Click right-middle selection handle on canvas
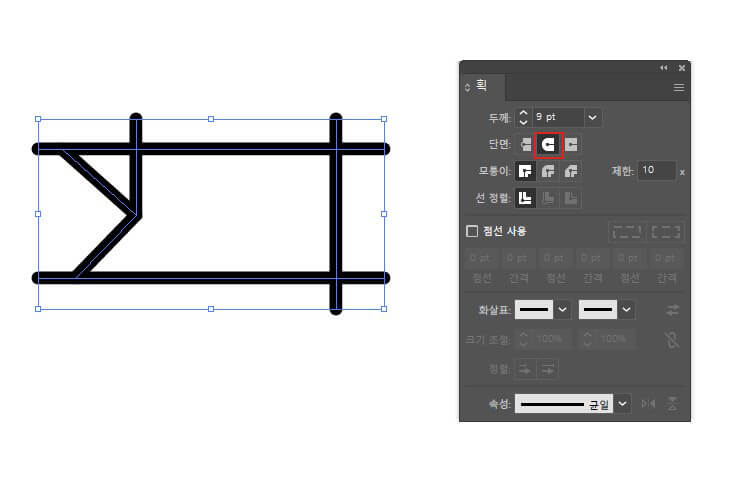The height and width of the screenshot is (489, 737). [384, 214]
